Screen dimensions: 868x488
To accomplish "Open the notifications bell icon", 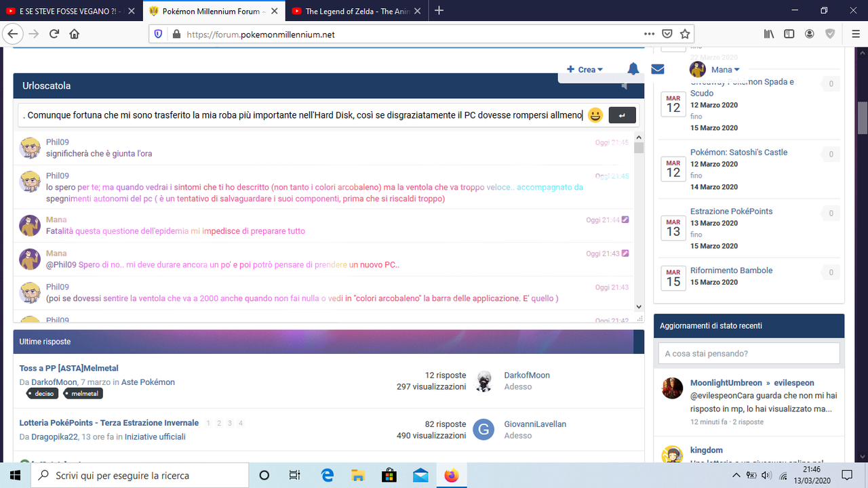I will [x=633, y=68].
